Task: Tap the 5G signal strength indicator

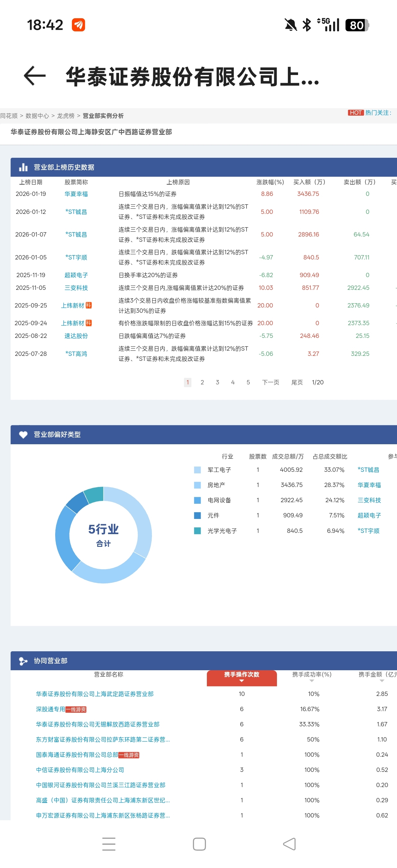Action: tap(328, 24)
